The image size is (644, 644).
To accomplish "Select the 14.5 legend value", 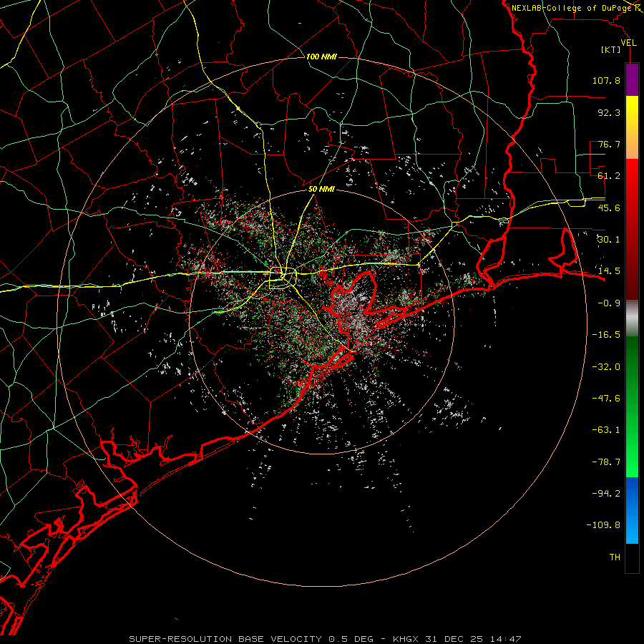I will pos(609,271).
